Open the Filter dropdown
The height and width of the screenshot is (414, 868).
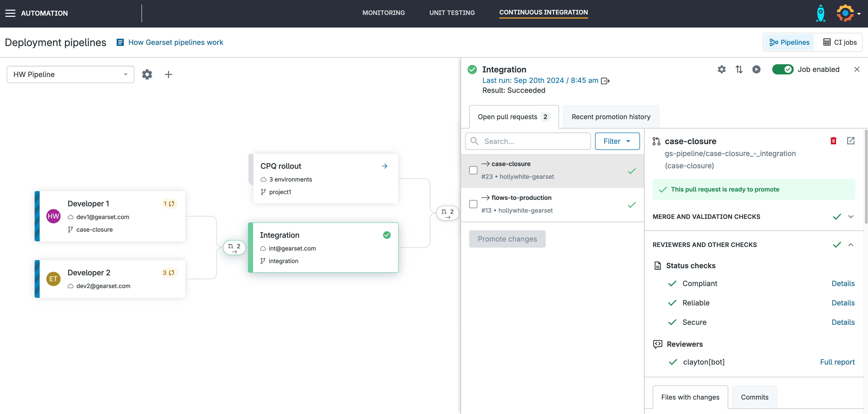click(x=617, y=141)
